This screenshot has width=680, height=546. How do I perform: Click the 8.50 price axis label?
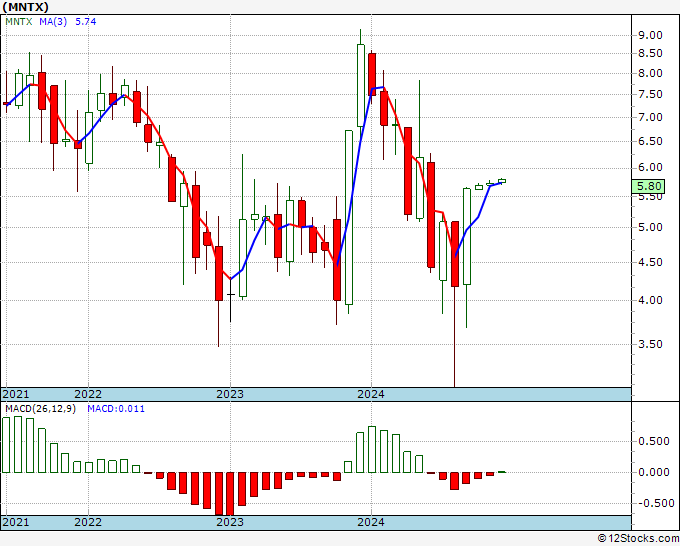650,53
